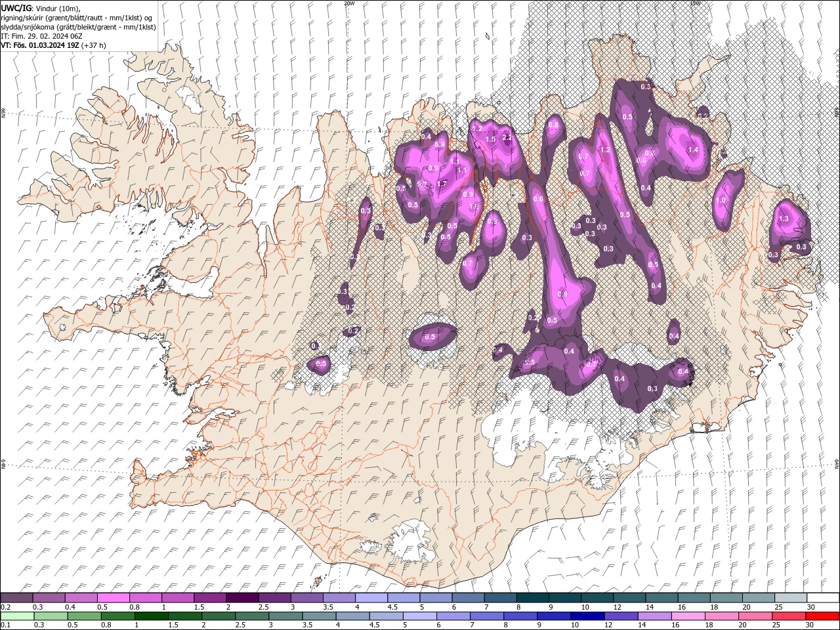Select bottom legend dark green swatch between 1 and 1.5
Viewport: 840px width, 630px height.
(152, 616)
